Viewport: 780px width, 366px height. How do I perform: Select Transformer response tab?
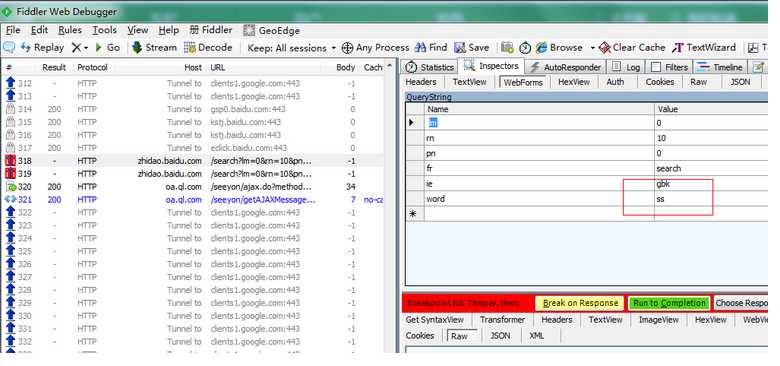pos(502,320)
